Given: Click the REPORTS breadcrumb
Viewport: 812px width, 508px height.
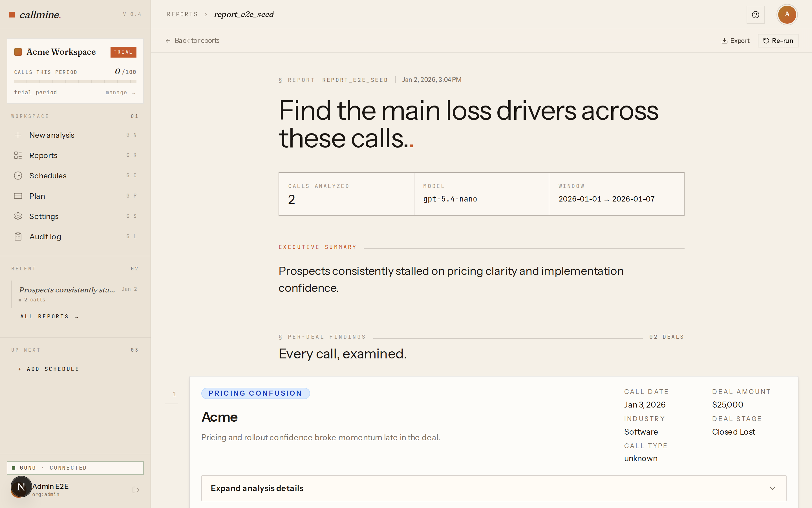Looking at the screenshot, I should pos(182,14).
